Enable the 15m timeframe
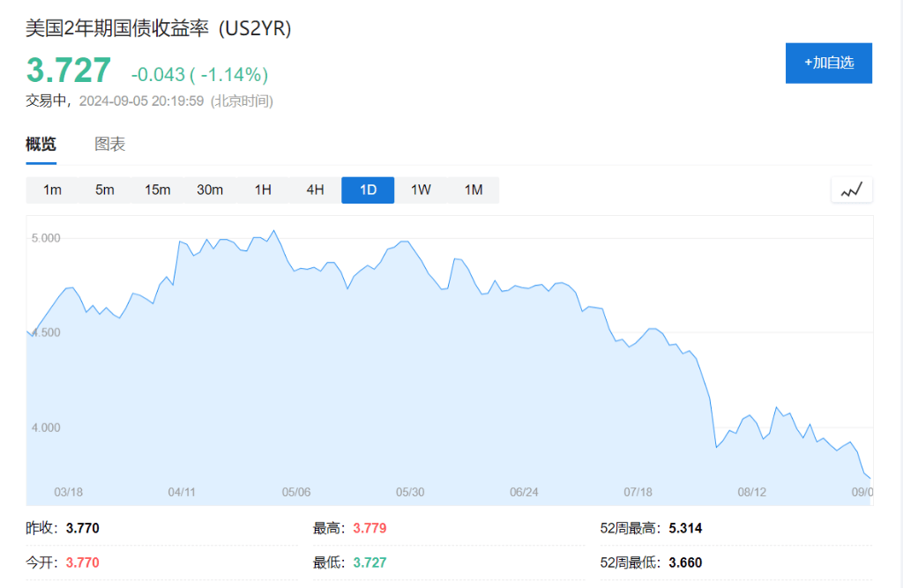This screenshot has height=588, width=903. (x=156, y=190)
